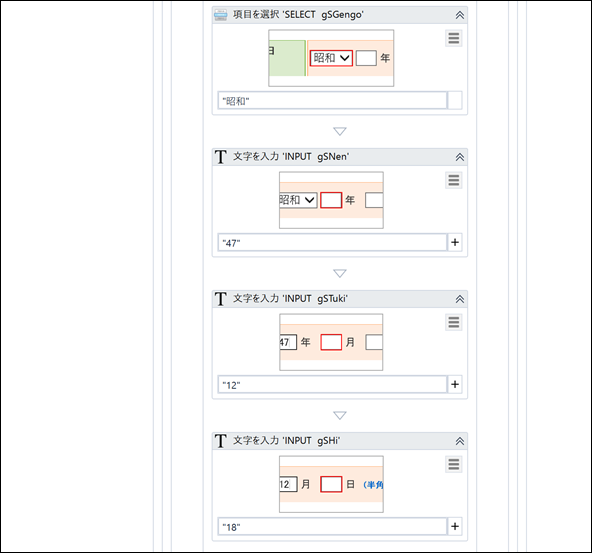
Task: Click the "昭和" item text field
Action: coord(332,101)
